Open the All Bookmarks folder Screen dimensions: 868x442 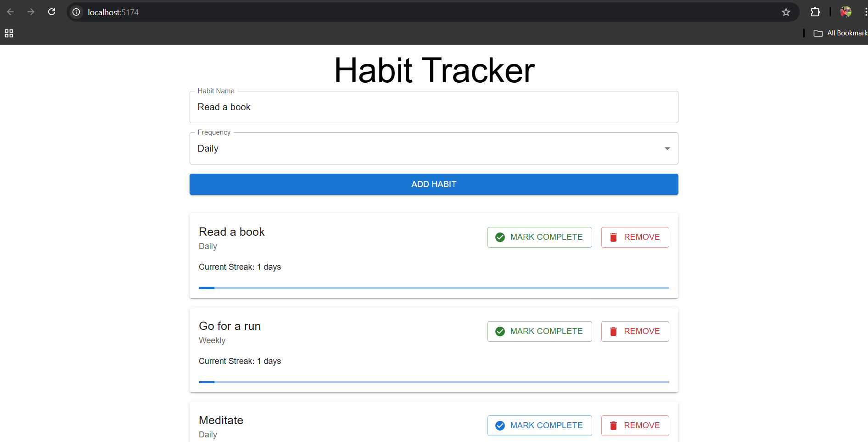[x=840, y=33]
